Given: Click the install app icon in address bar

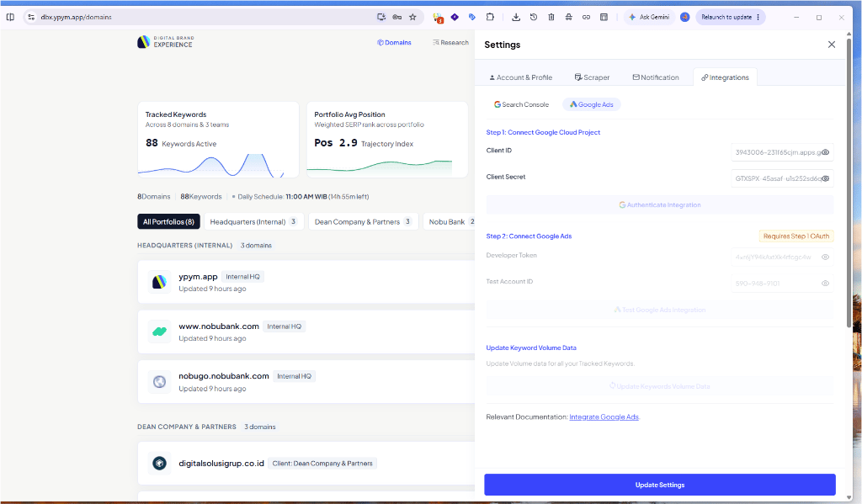Looking at the screenshot, I should click(381, 17).
